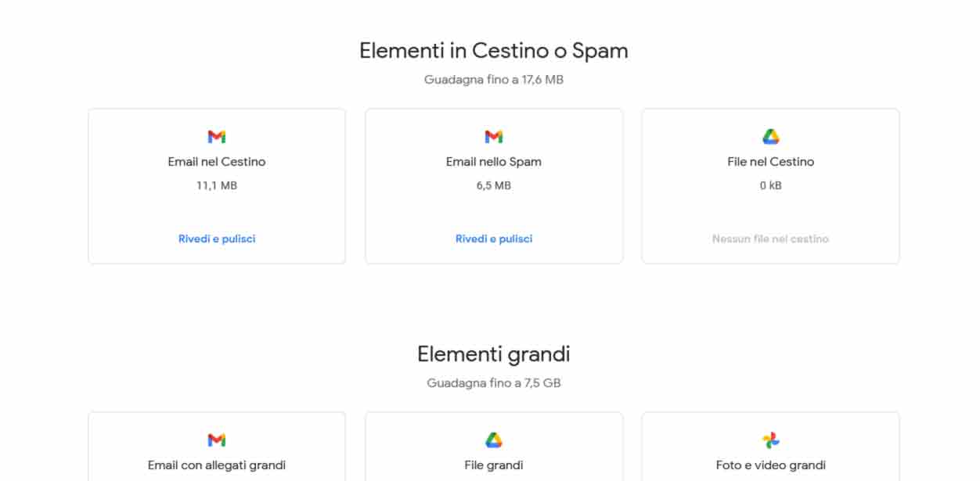Click the disabled Nessun file nel cestino text
The width and height of the screenshot is (980, 481).
[x=771, y=239]
